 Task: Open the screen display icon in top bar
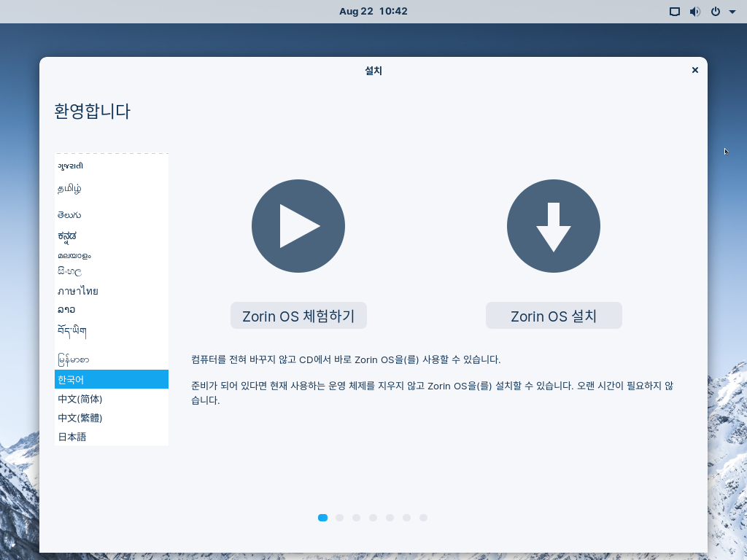675,12
